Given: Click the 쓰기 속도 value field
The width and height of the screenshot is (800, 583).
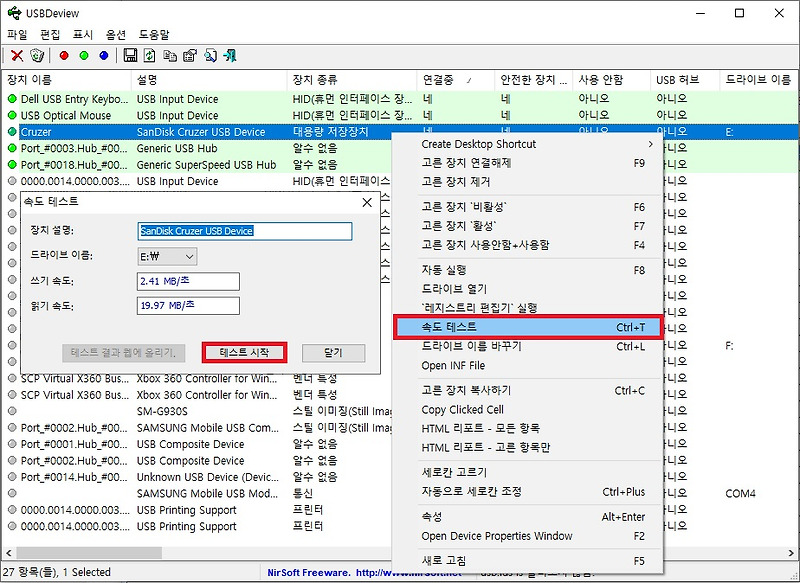Looking at the screenshot, I should pos(188,281).
